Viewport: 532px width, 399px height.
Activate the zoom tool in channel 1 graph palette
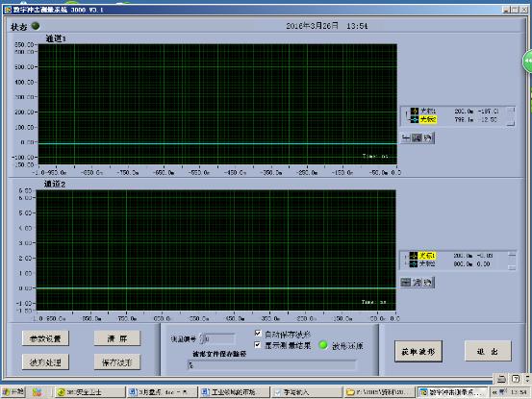tap(417, 138)
